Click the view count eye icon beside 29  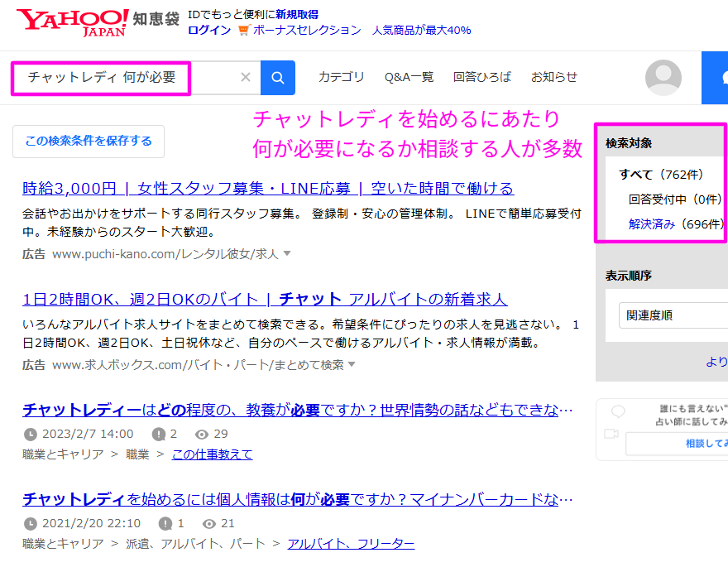tap(202, 435)
